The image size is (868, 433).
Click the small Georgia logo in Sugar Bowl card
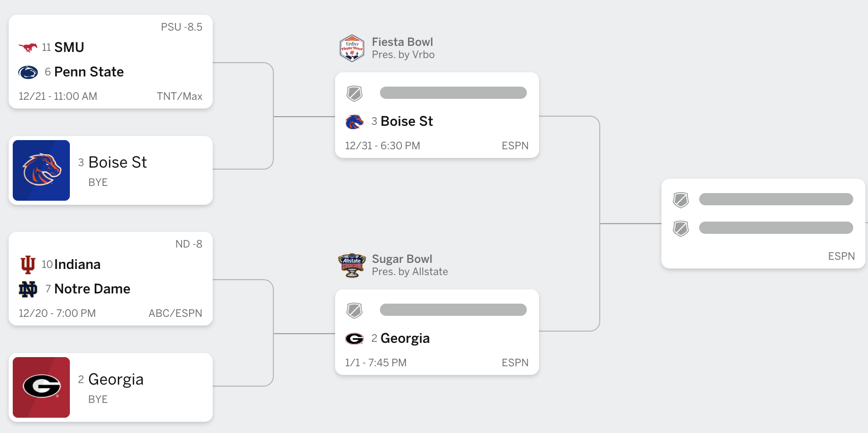coord(354,339)
